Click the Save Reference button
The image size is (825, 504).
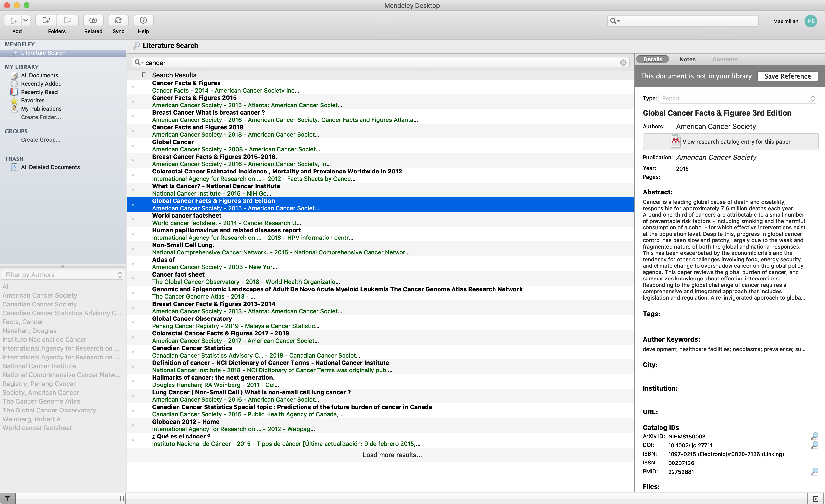(x=787, y=76)
